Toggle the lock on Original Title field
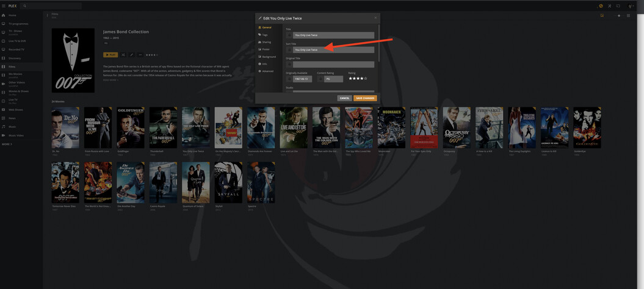 (x=289, y=65)
